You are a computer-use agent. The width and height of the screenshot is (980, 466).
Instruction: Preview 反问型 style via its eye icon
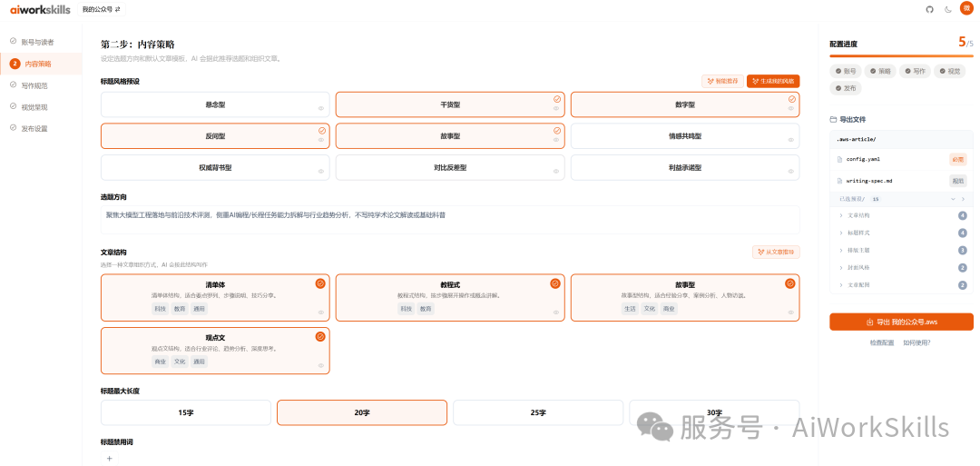coord(321,140)
